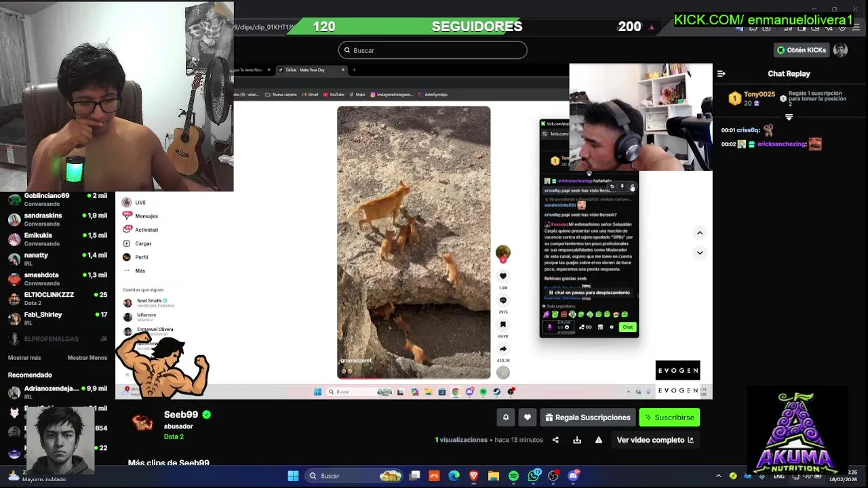
Task: Click the notification bell under the clip
Action: click(x=505, y=418)
